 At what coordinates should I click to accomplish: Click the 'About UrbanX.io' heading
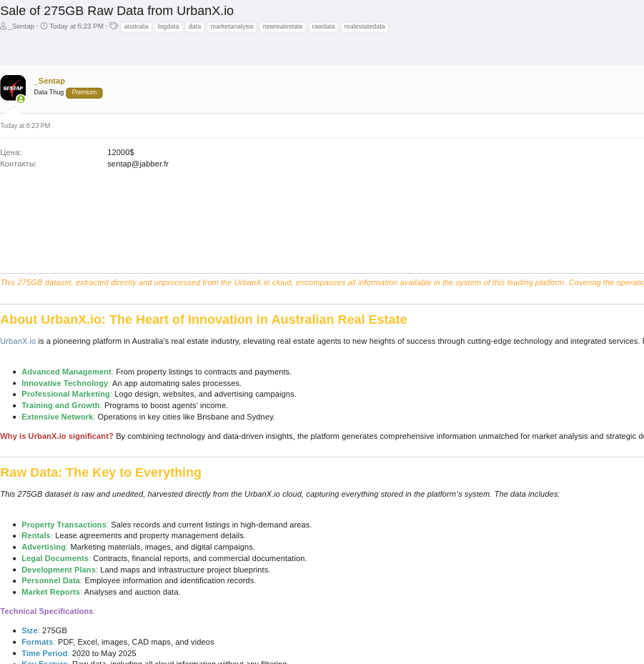coord(203,319)
